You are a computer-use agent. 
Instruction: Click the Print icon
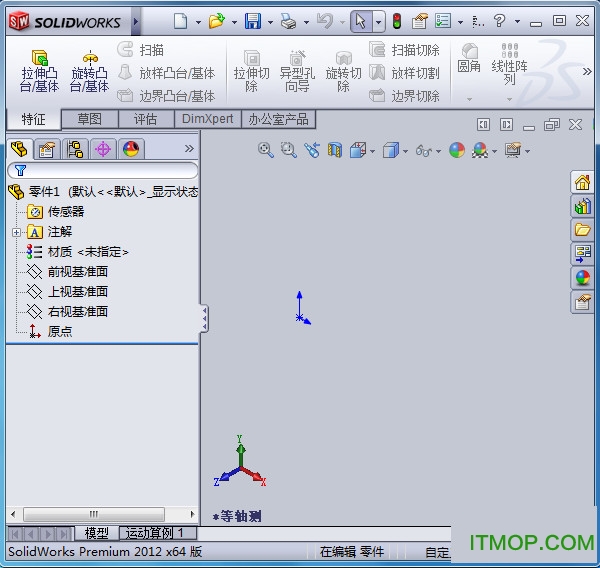point(289,21)
